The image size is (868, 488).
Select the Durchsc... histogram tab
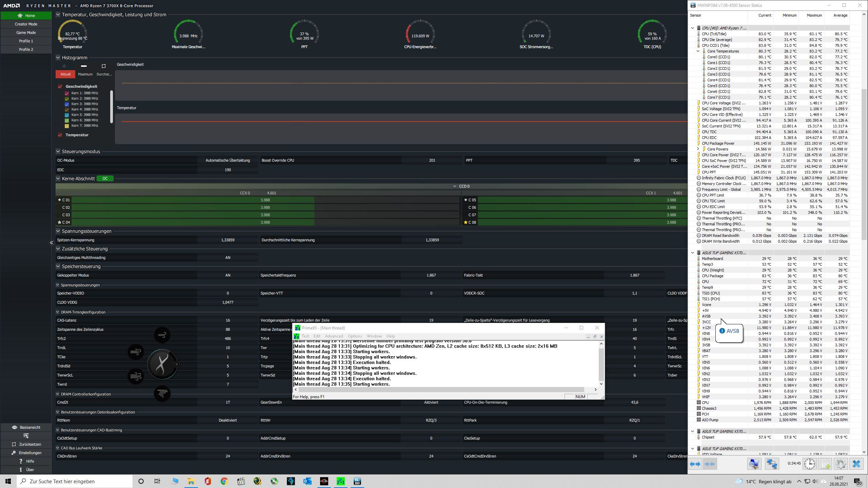point(104,74)
